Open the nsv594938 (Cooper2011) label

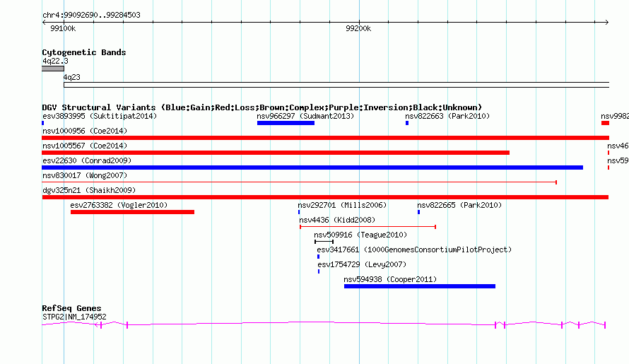tap(390, 279)
